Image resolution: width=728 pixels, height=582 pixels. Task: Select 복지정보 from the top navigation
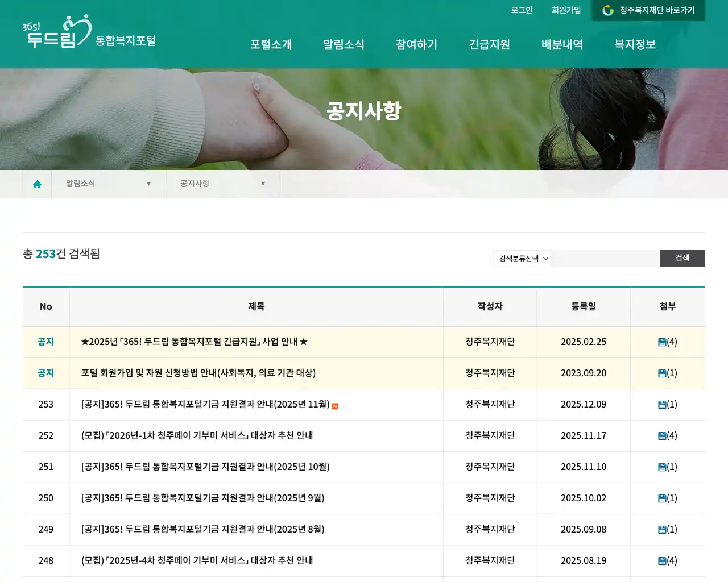(x=634, y=45)
